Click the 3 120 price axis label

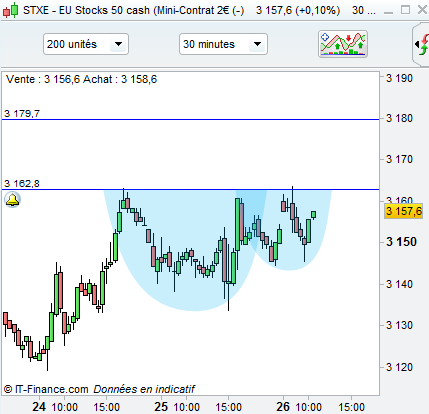399,367
